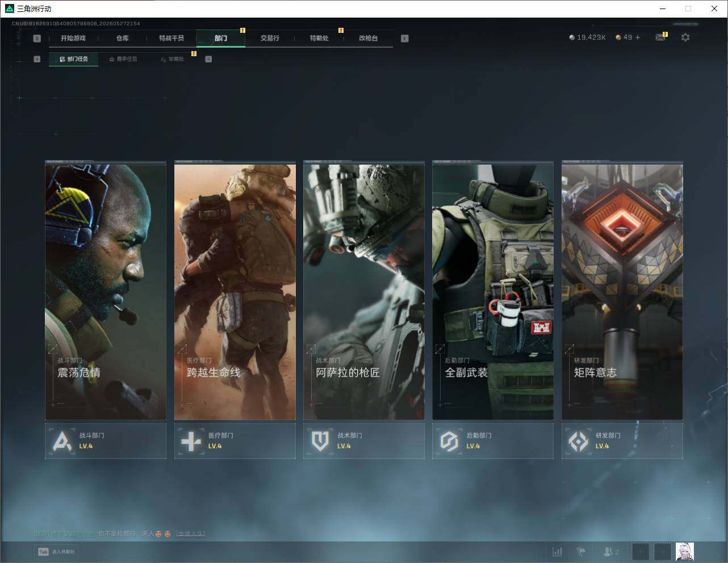The image size is (728, 563).
Task: Click the Q key previous-tab indicator
Action: click(x=37, y=39)
